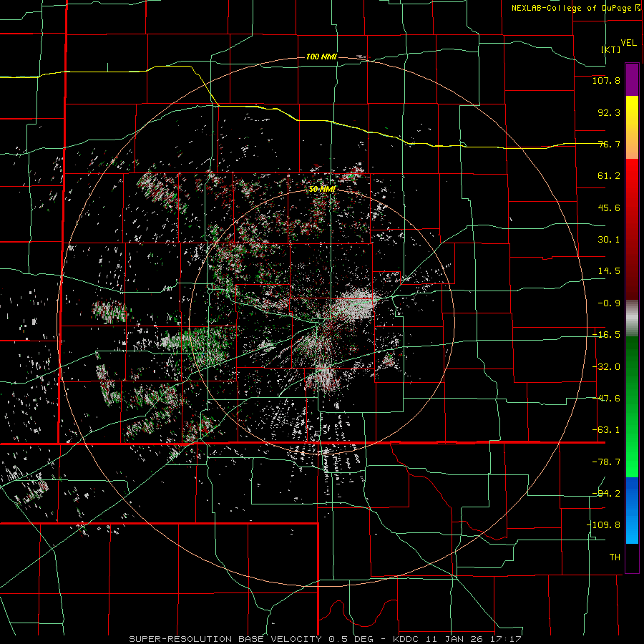The image size is (644, 644).
Task: Click the 50 NMI range ring label
Action: pyautogui.click(x=323, y=189)
